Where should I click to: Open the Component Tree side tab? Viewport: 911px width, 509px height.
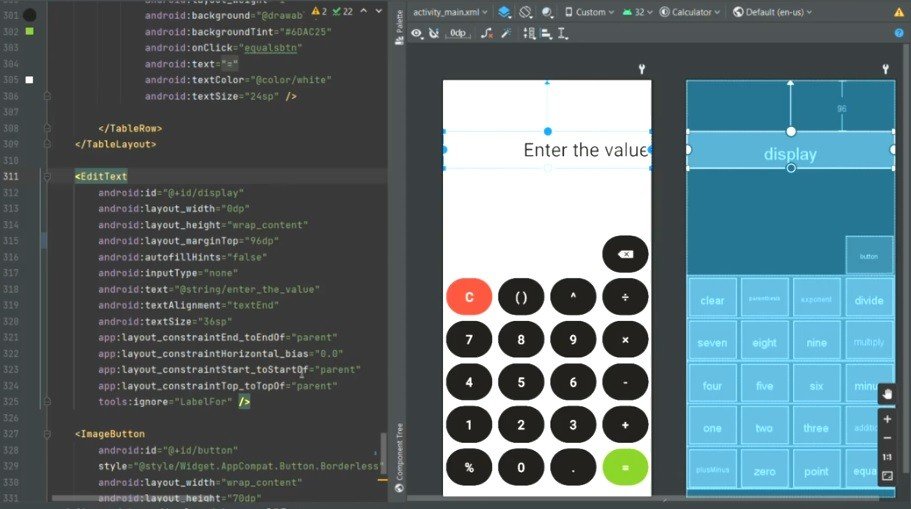[398, 457]
